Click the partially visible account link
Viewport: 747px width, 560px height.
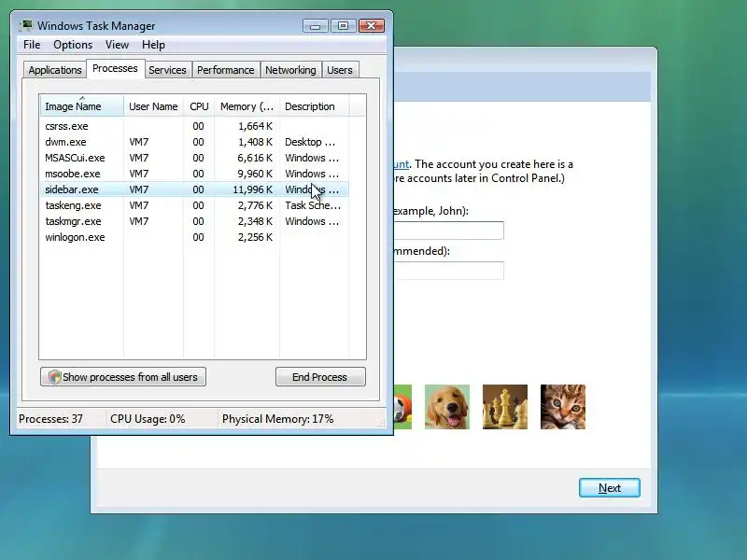coord(402,164)
